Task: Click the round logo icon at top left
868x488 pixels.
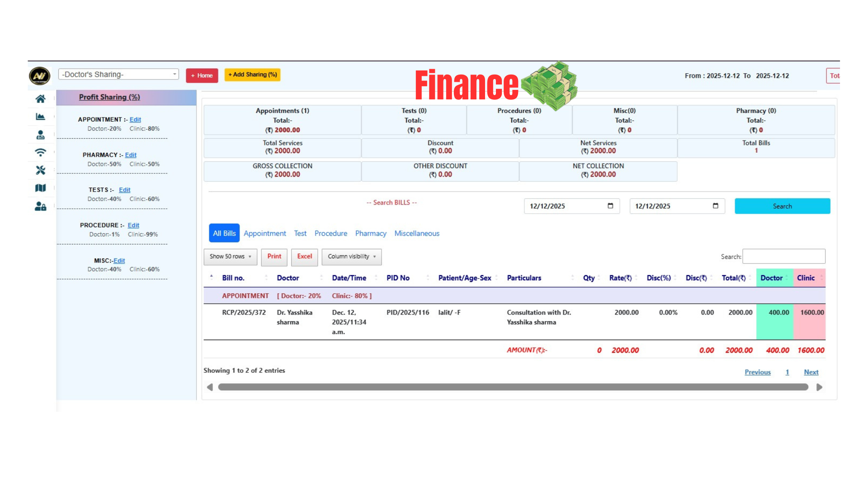Action: pos(39,75)
